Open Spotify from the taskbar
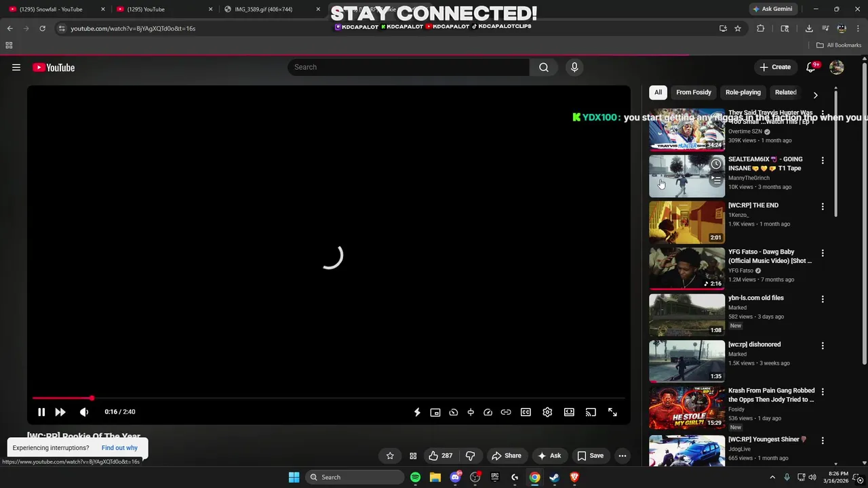The width and height of the screenshot is (868, 488). click(x=415, y=477)
